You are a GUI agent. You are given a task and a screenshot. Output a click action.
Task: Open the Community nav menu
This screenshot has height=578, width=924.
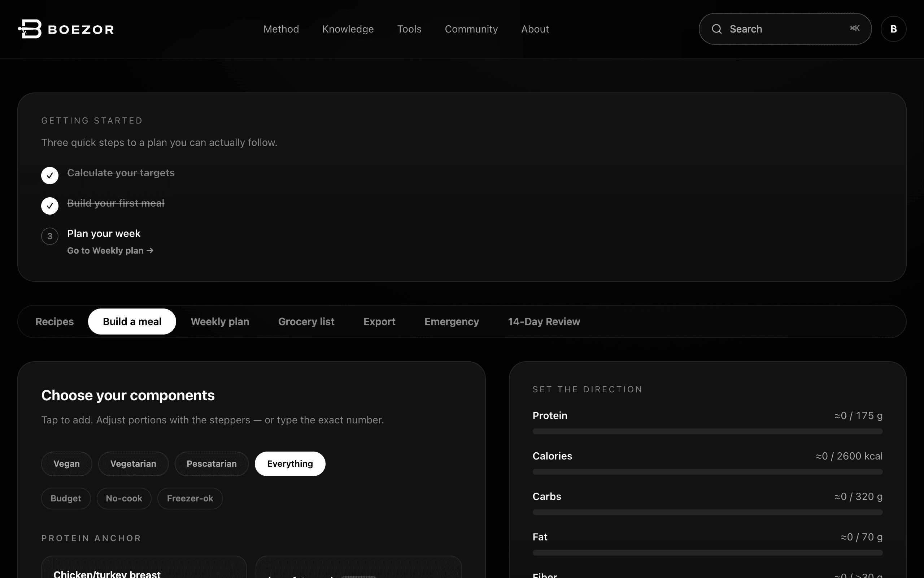471,29
